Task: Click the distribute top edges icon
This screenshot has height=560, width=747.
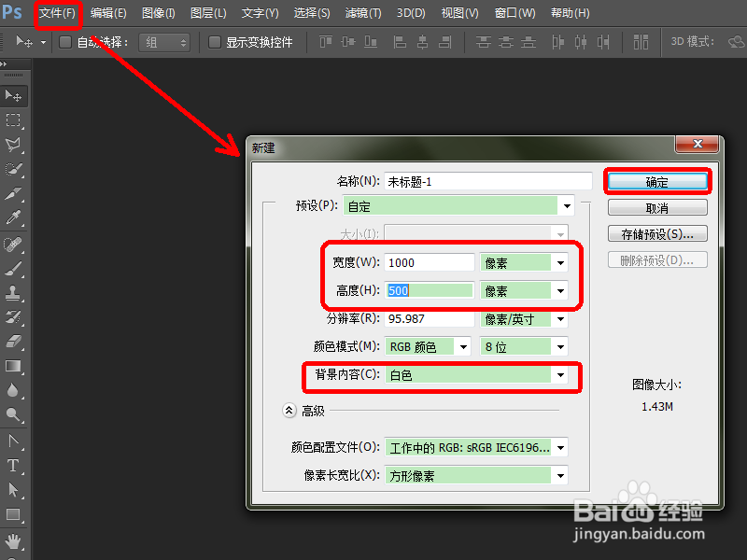Action: [483, 42]
